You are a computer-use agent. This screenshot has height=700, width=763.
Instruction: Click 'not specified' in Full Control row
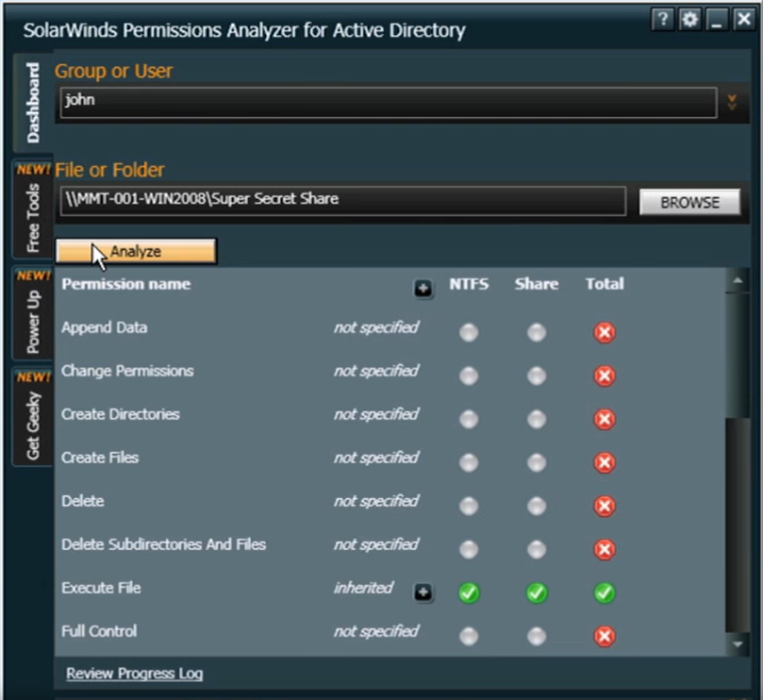pos(375,632)
